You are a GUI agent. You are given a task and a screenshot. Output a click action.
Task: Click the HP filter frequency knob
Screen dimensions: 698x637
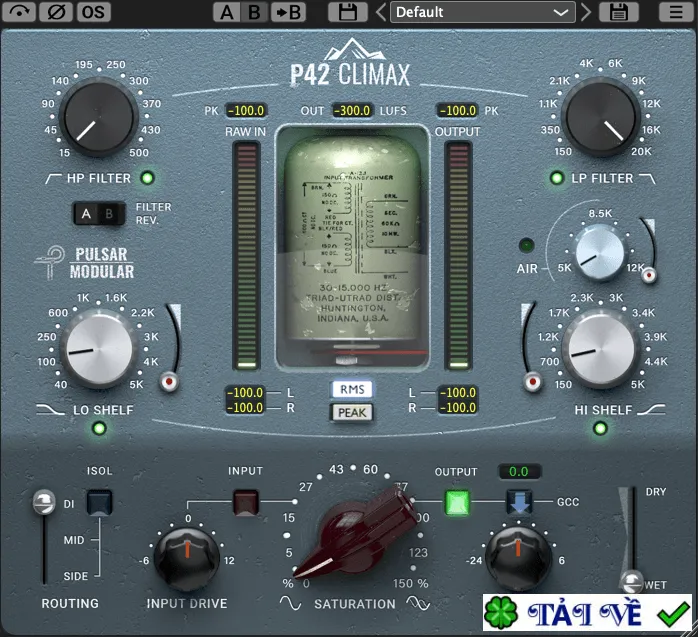point(99,118)
